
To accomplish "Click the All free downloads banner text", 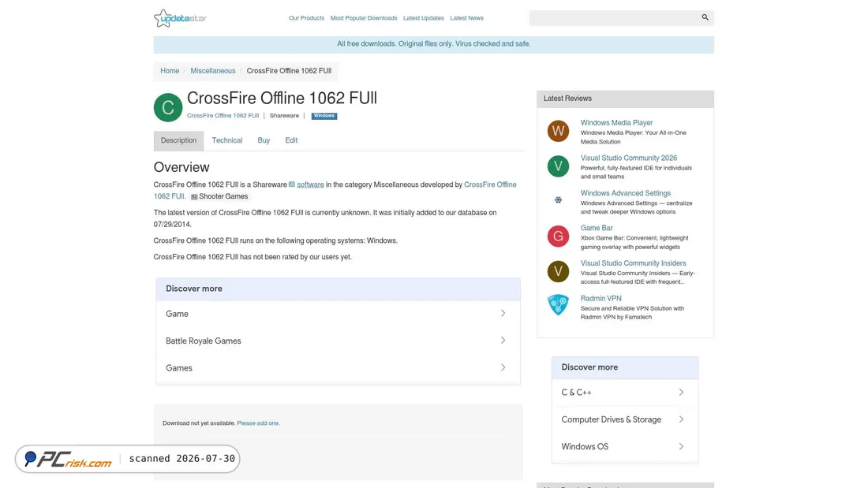I will point(433,43).
